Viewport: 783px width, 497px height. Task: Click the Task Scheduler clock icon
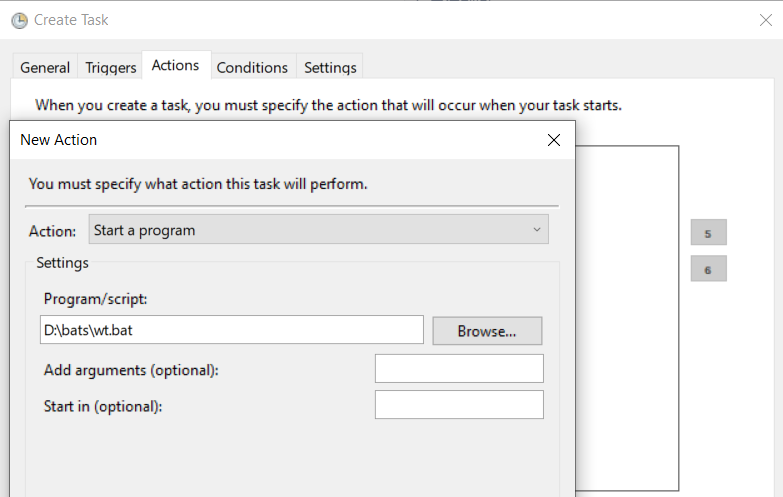tap(19, 20)
